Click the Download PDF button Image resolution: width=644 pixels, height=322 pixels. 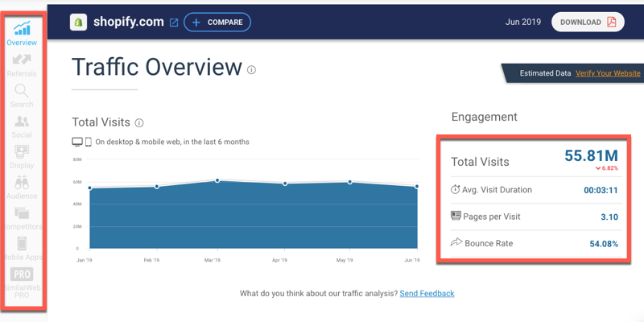pyautogui.click(x=588, y=23)
